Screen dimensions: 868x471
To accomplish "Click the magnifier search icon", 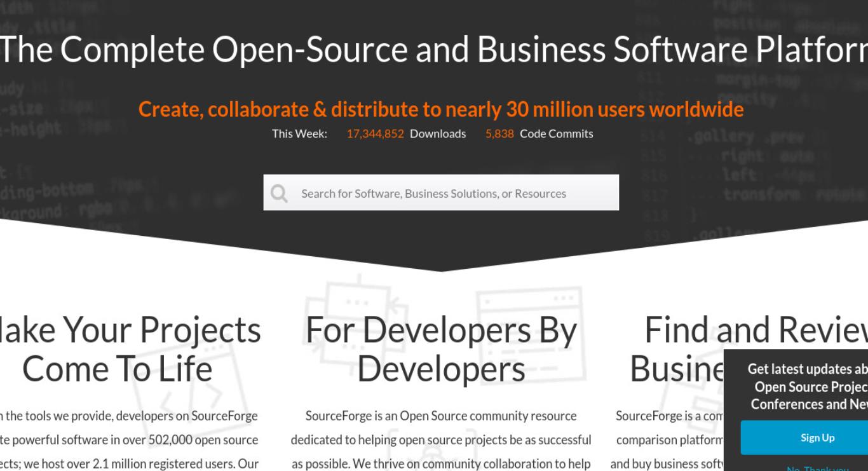I will click(279, 193).
